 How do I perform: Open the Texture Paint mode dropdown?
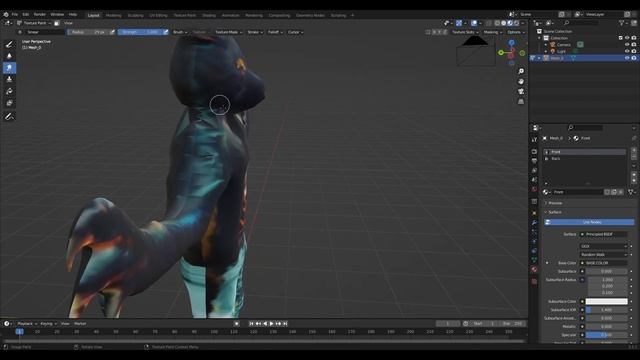[33, 23]
